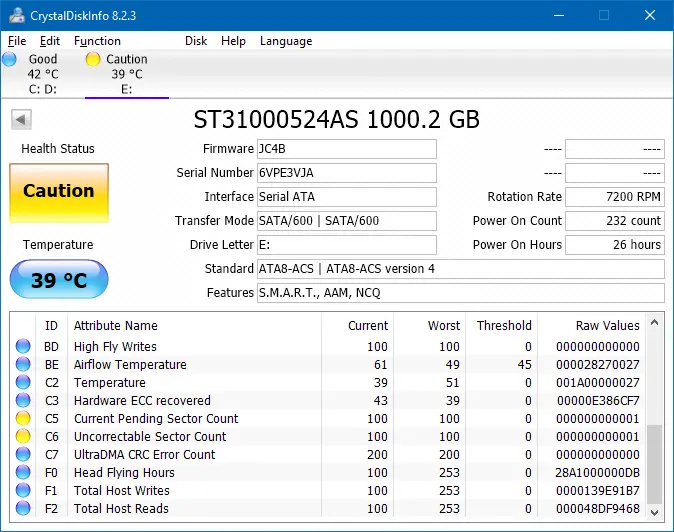Click the blue status dot for Airflow Temperature

[23, 364]
